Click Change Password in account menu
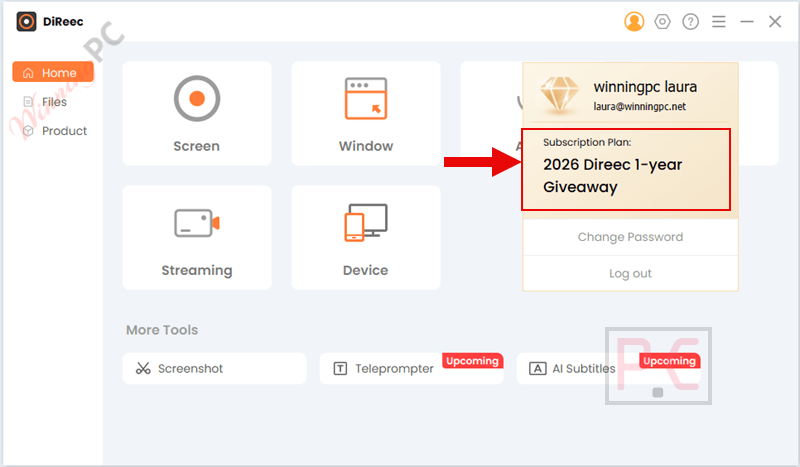Image resolution: width=800 pixels, height=467 pixels. 630,237
